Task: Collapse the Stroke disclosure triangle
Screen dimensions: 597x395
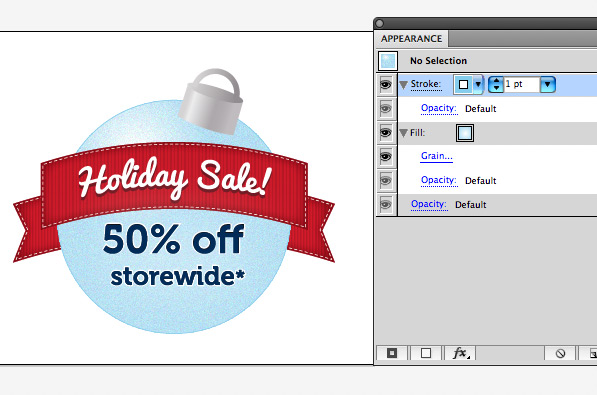Action: tap(404, 85)
